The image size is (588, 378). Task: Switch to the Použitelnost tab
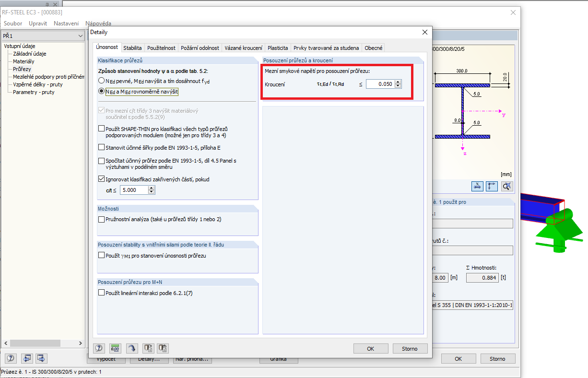point(161,48)
